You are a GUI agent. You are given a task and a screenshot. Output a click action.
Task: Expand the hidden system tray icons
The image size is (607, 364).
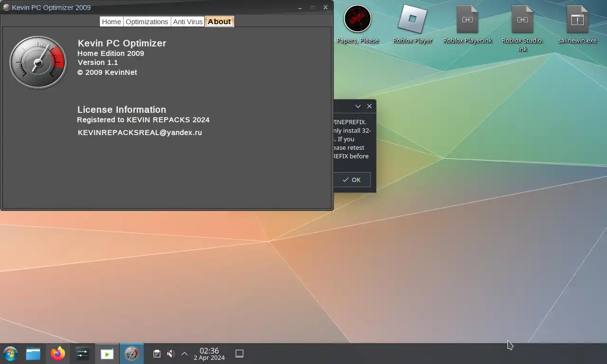(184, 354)
